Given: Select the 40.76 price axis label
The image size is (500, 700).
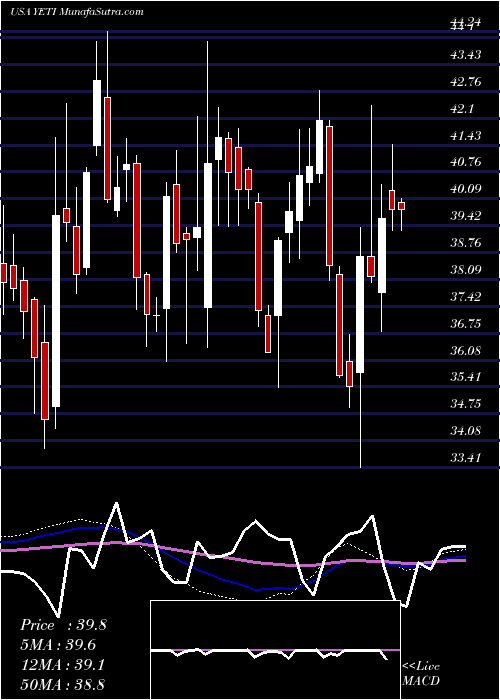Looking at the screenshot, I should pyautogui.click(x=466, y=162).
